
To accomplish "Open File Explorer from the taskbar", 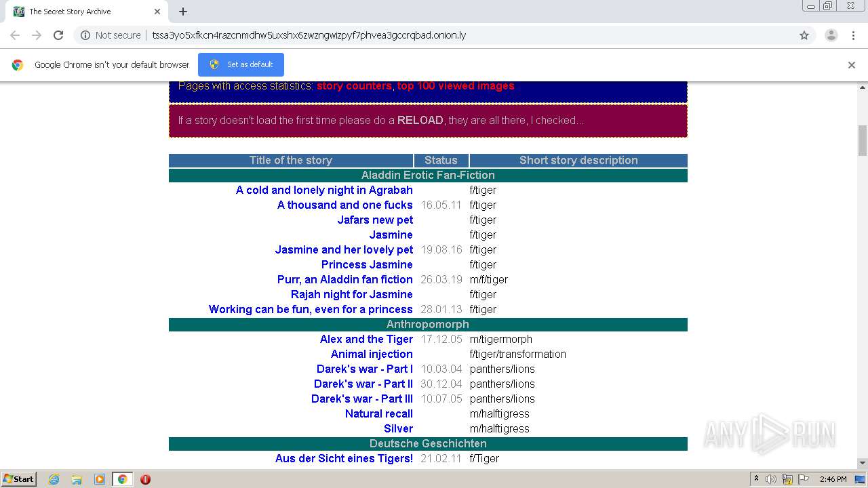I will click(x=77, y=479).
